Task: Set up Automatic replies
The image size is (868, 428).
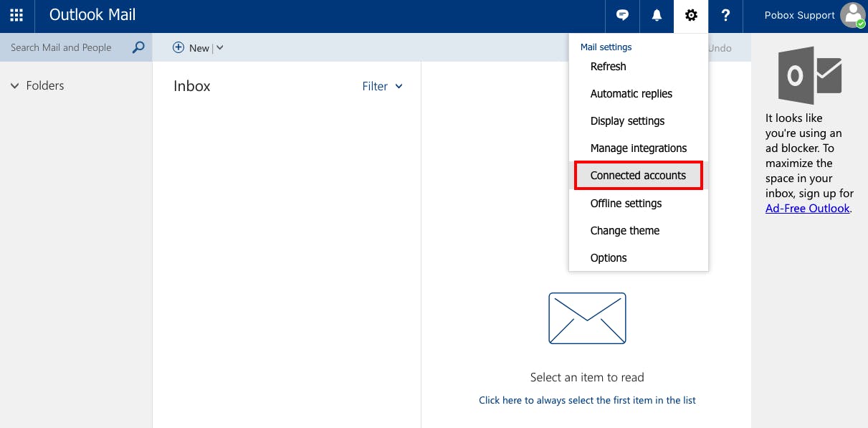Action: pyautogui.click(x=631, y=93)
